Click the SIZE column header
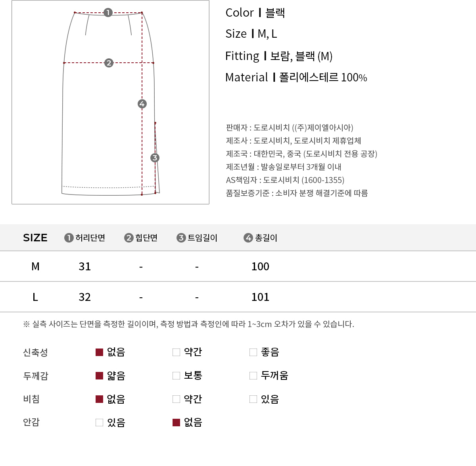476x466 pixels. pos(35,238)
